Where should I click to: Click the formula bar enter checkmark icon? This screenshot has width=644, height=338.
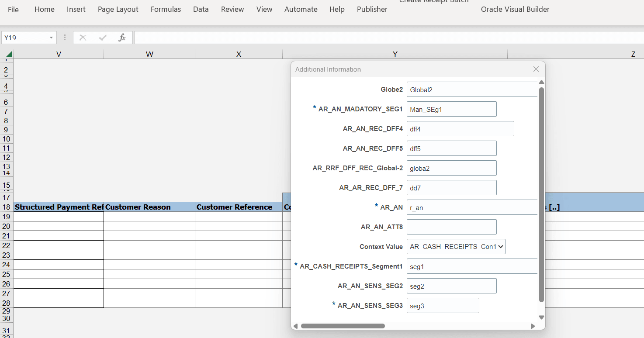[x=103, y=38]
